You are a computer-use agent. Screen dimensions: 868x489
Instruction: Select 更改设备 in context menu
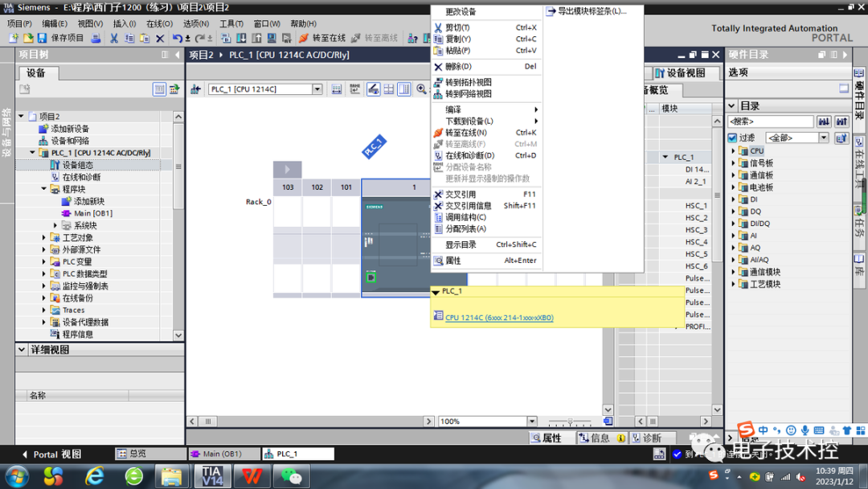tap(461, 11)
